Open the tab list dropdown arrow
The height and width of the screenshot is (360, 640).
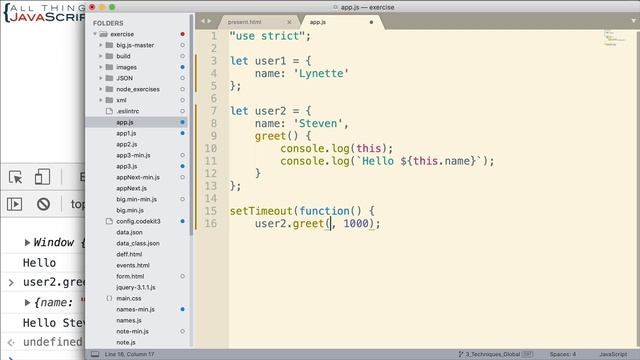634,20
